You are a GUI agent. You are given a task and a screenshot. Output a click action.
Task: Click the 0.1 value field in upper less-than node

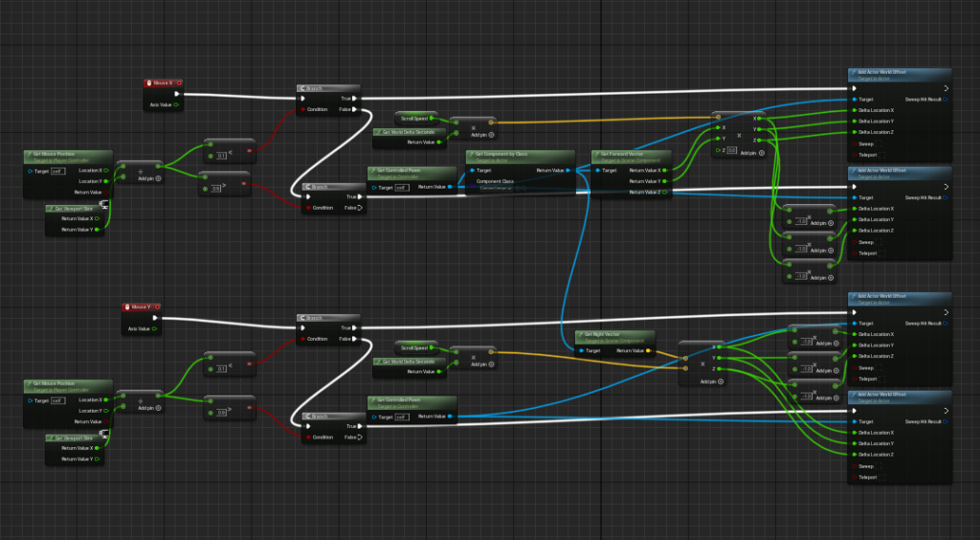[x=221, y=155]
